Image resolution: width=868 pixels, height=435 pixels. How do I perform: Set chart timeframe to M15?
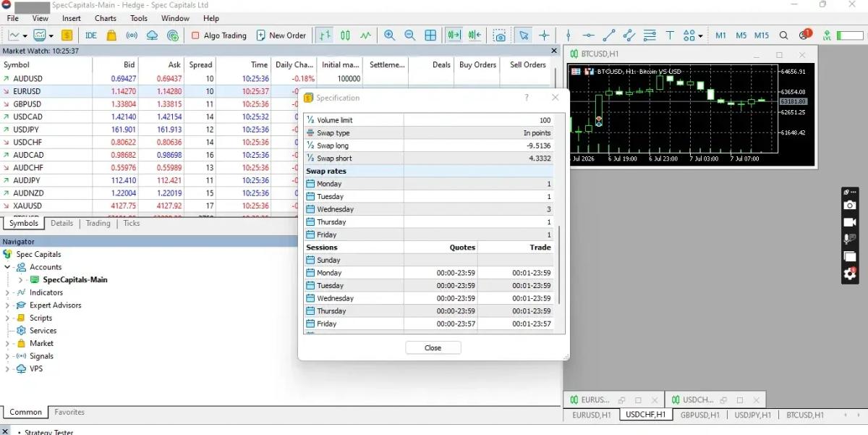pos(762,35)
